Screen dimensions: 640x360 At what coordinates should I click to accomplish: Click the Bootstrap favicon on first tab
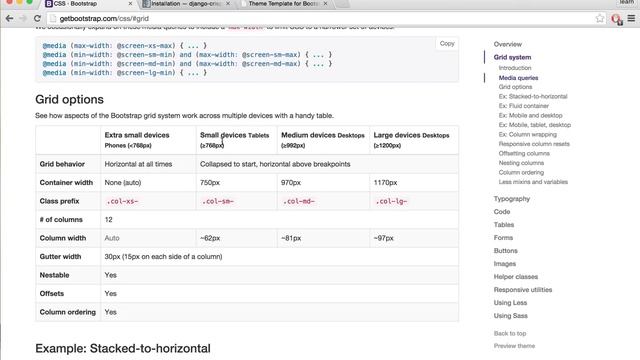click(x=49, y=4)
